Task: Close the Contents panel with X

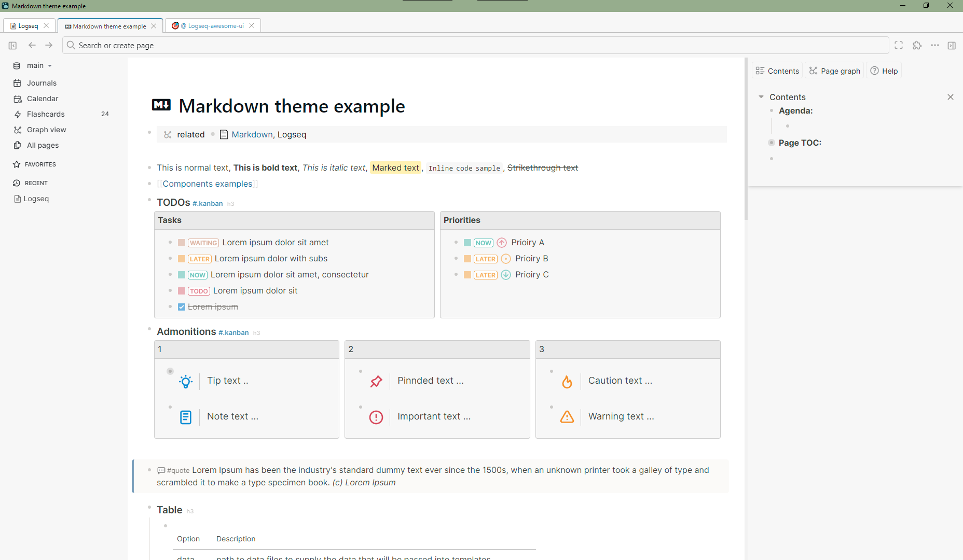Action: pyautogui.click(x=951, y=97)
